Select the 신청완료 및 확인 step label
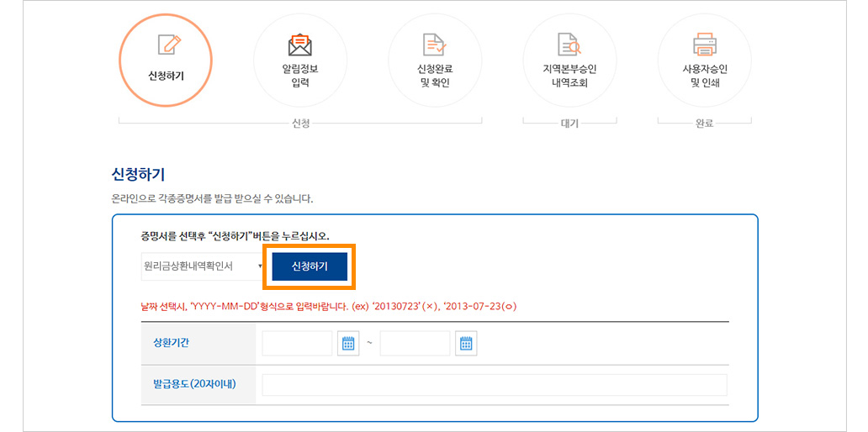The image size is (868, 432). [435, 76]
